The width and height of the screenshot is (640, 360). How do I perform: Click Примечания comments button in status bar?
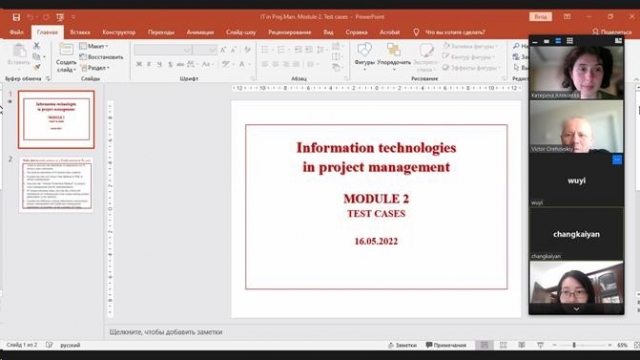446,345
